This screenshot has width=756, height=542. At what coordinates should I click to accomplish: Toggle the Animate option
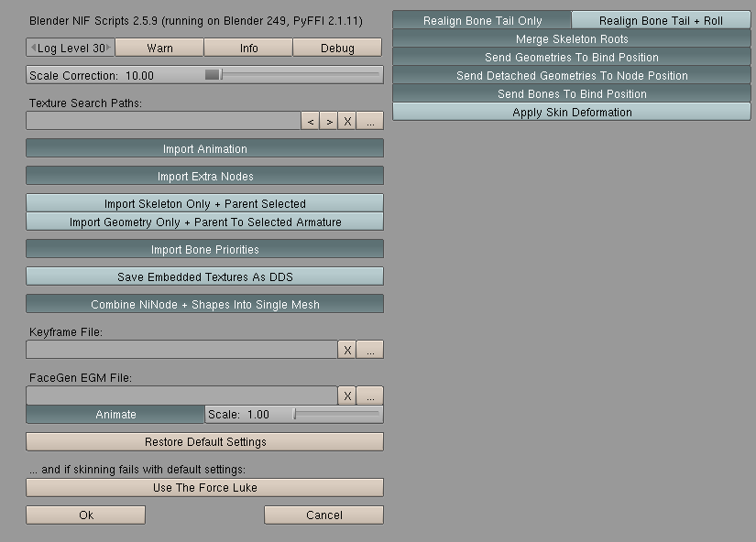click(115, 415)
